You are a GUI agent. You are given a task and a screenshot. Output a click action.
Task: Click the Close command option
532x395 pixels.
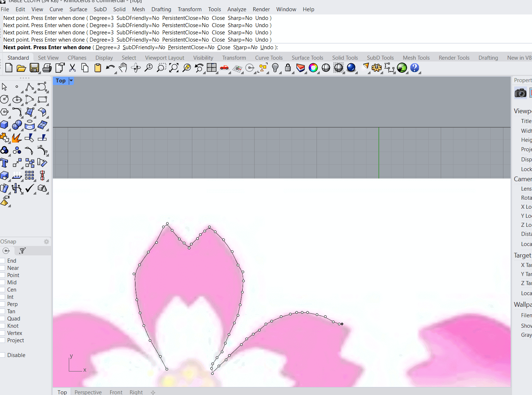pos(223,47)
